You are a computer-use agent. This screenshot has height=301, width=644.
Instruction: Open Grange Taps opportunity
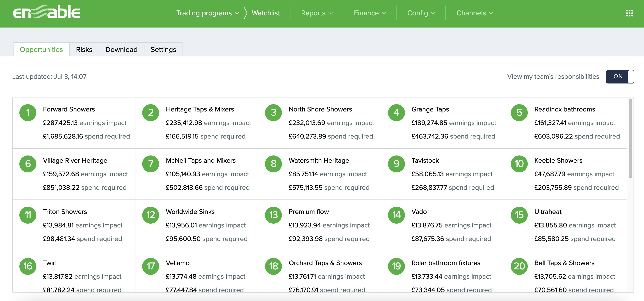click(442, 123)
